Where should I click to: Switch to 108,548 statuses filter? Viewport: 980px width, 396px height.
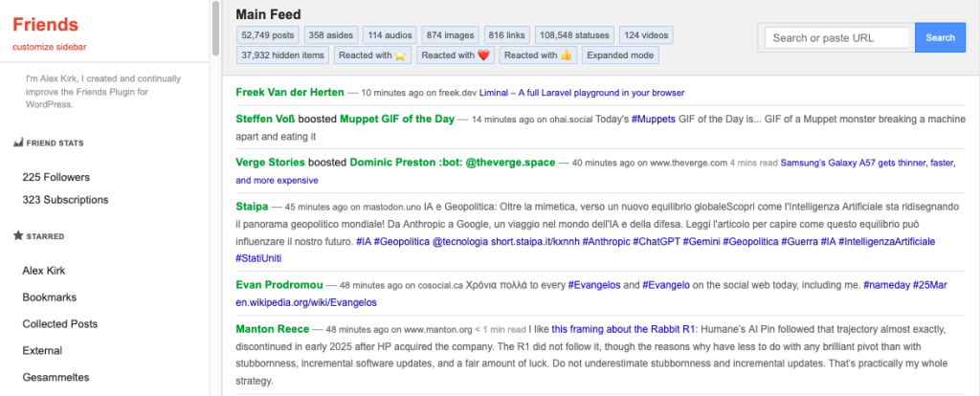[x=573, y=35]
